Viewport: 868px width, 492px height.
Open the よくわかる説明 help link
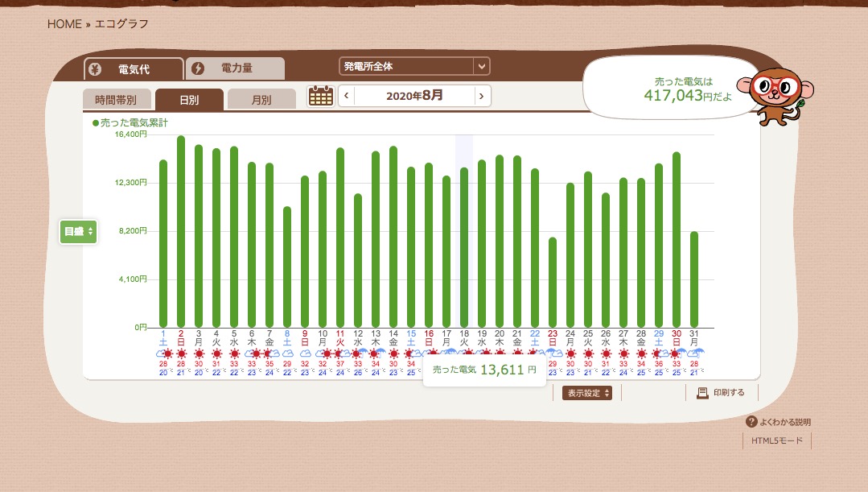coord(778,422)
